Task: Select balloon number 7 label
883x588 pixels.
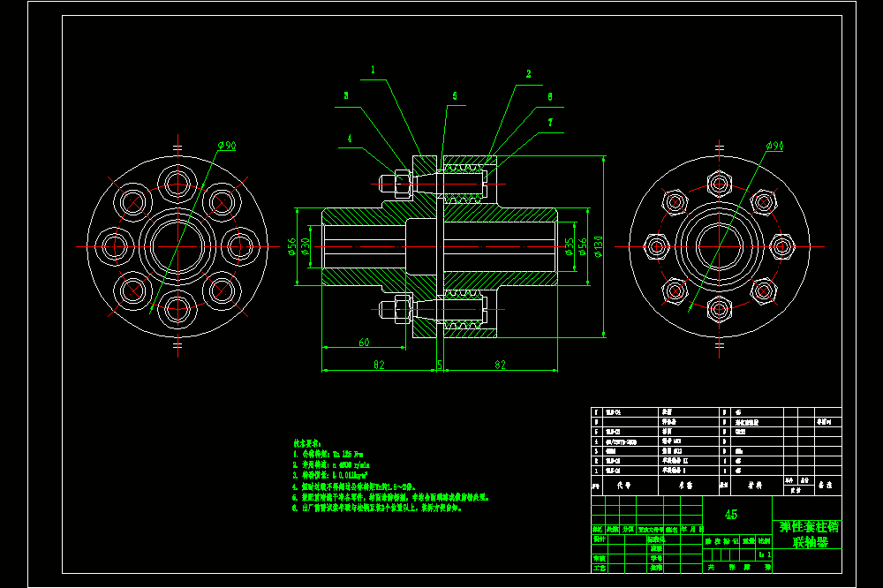Action: 550,122
